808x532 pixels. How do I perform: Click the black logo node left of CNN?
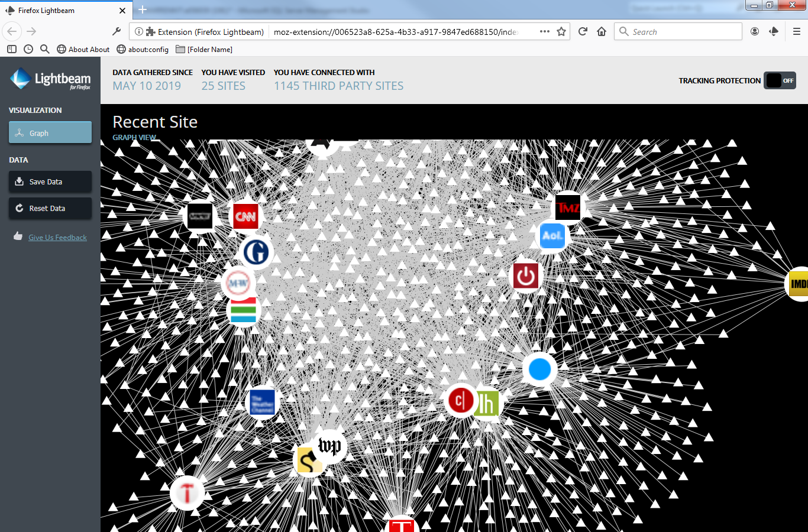pos(200,216)
